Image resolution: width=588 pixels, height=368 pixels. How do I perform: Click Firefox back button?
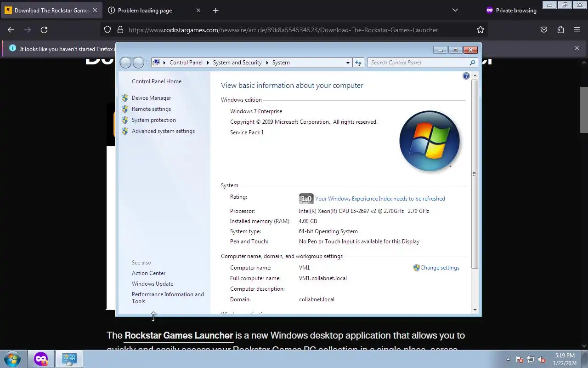pos(11,30)
